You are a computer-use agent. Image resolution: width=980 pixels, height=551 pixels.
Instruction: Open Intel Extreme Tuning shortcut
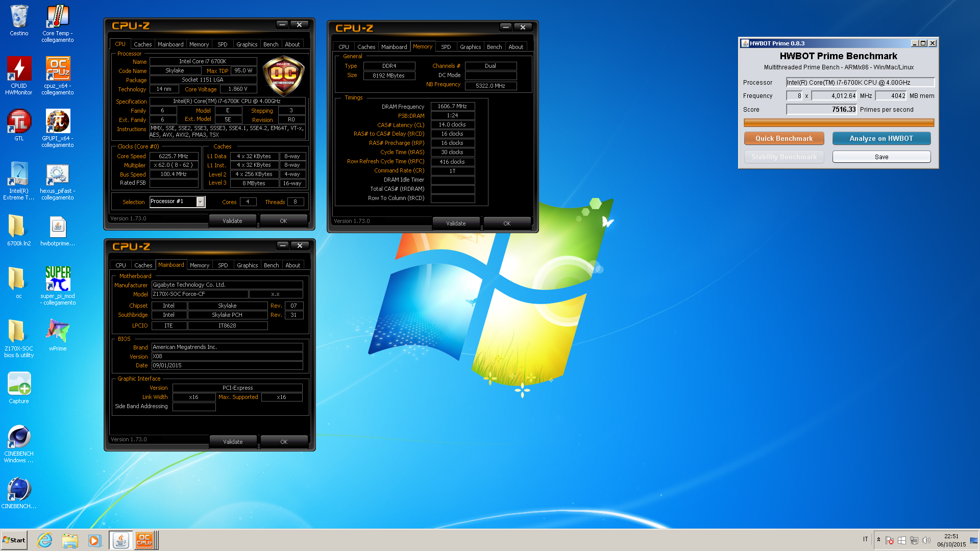pos(19,181)
